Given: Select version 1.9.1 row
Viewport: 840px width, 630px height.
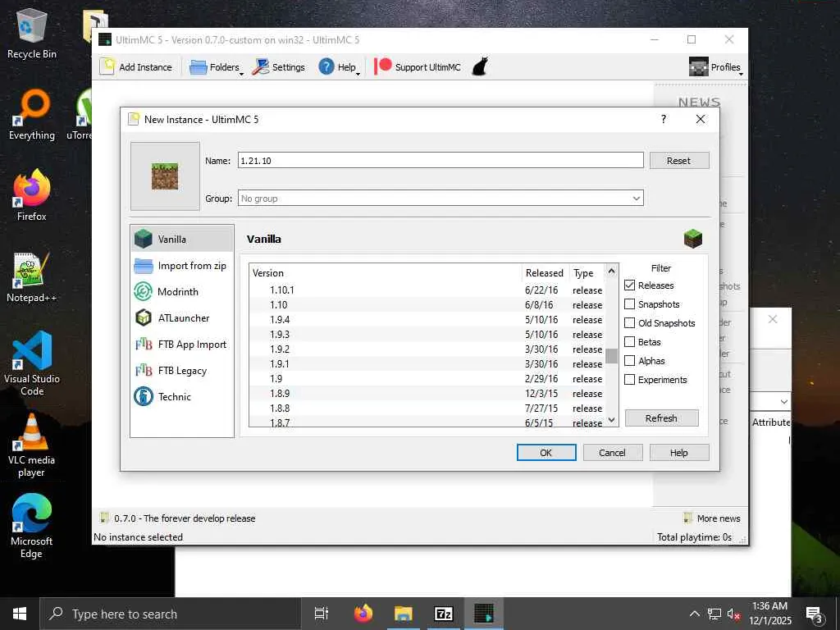Looking at the screenshot, I should (427, 363).
